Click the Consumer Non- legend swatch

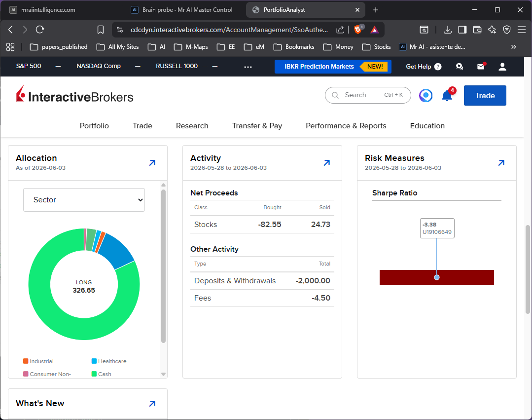[x=26, y=374]
